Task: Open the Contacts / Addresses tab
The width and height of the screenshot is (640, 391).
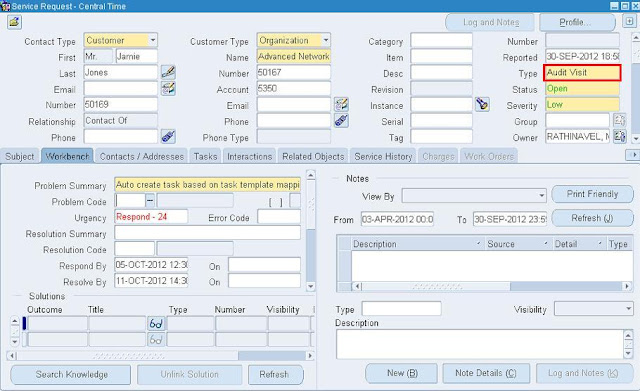Action: point(142,156)
